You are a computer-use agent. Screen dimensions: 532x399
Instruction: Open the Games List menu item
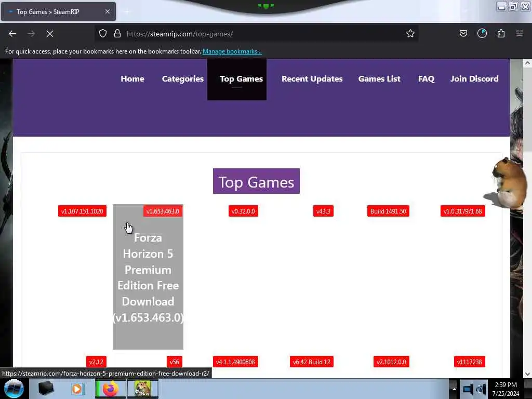tap(379, 79)
